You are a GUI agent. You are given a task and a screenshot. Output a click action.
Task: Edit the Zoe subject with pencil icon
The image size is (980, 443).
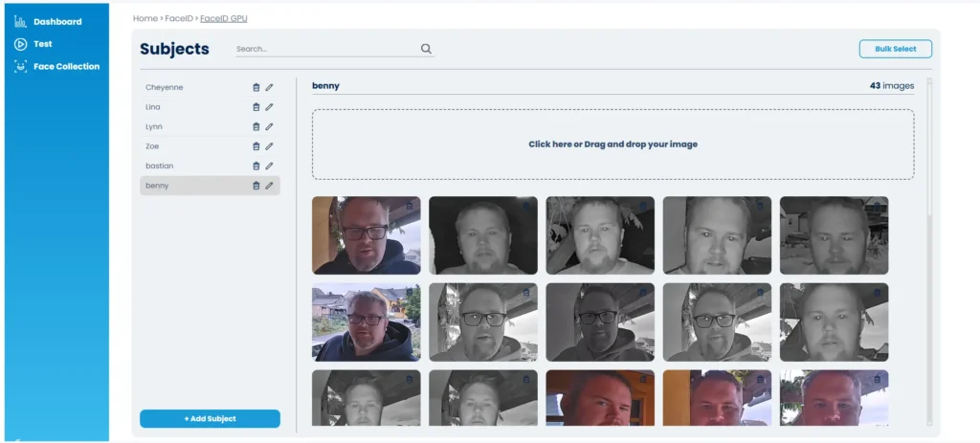(269, 146)
